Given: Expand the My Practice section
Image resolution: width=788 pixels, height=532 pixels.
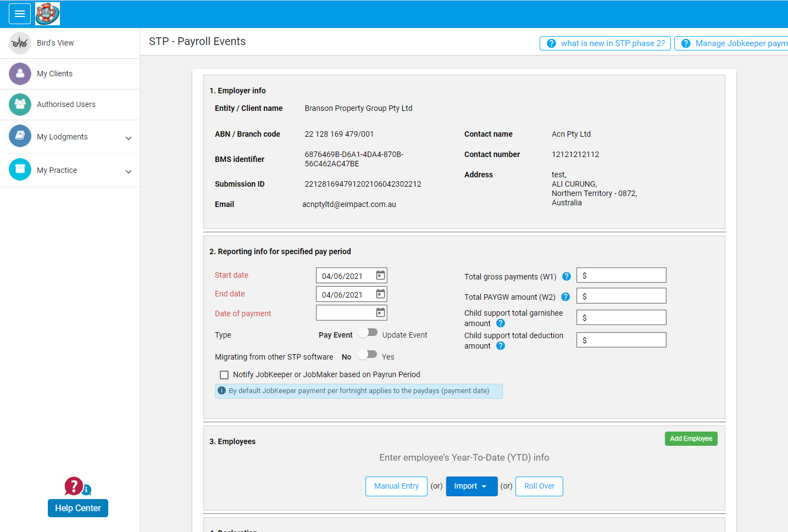Looking at the screenshot, I should pos(129,170).
